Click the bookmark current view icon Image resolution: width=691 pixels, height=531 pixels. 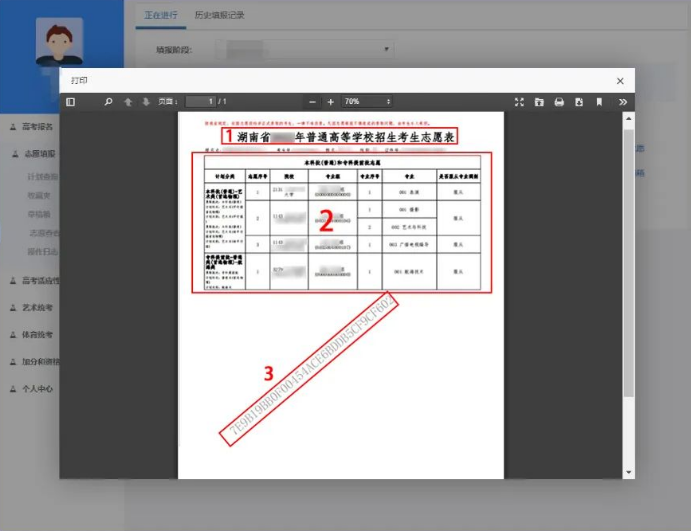point(599,102)
